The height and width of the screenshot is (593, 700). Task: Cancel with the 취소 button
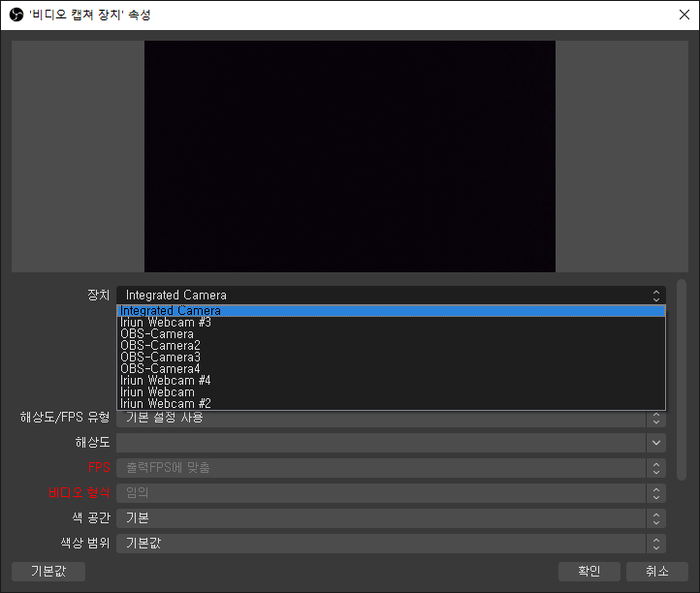coord(656,572)
